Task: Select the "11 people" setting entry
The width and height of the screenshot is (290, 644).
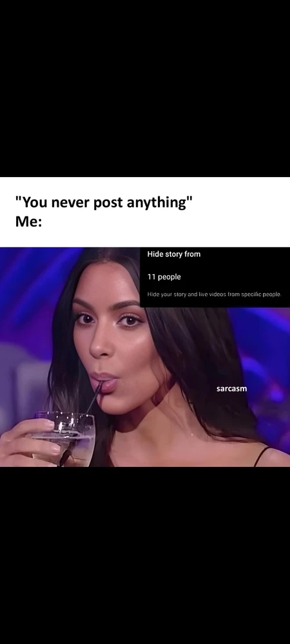Action: coord(164,277)
